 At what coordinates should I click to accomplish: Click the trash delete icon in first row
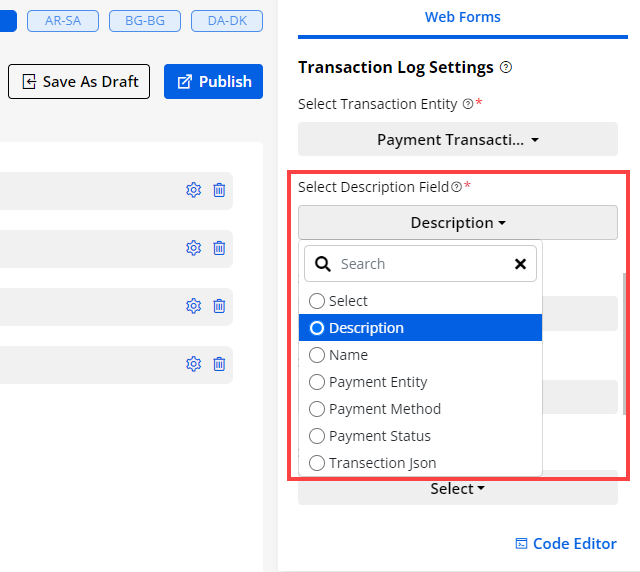click(x=219, y=190)
